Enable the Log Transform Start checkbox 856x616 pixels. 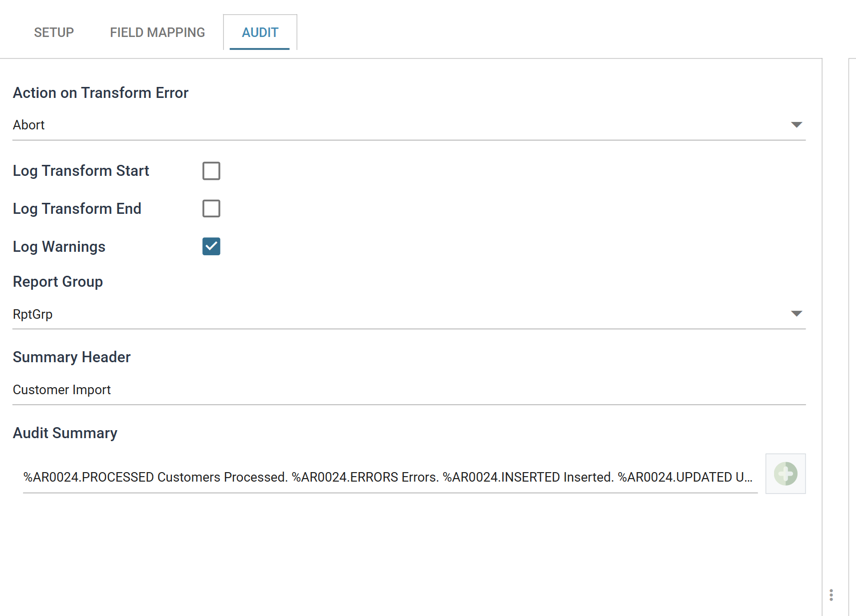click(211, 171)
